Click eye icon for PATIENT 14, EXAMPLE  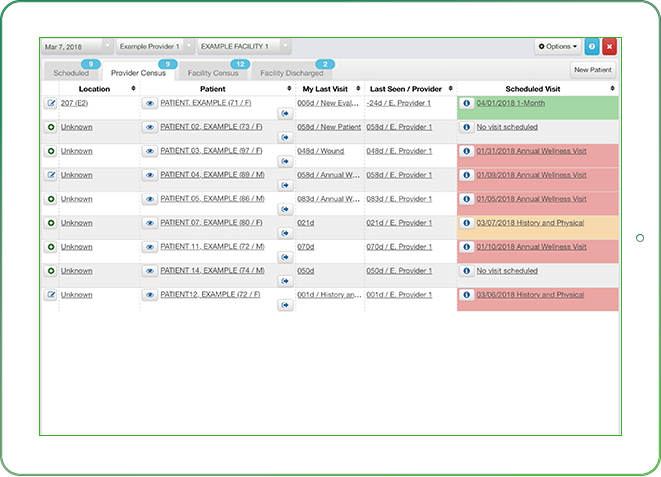150,271
